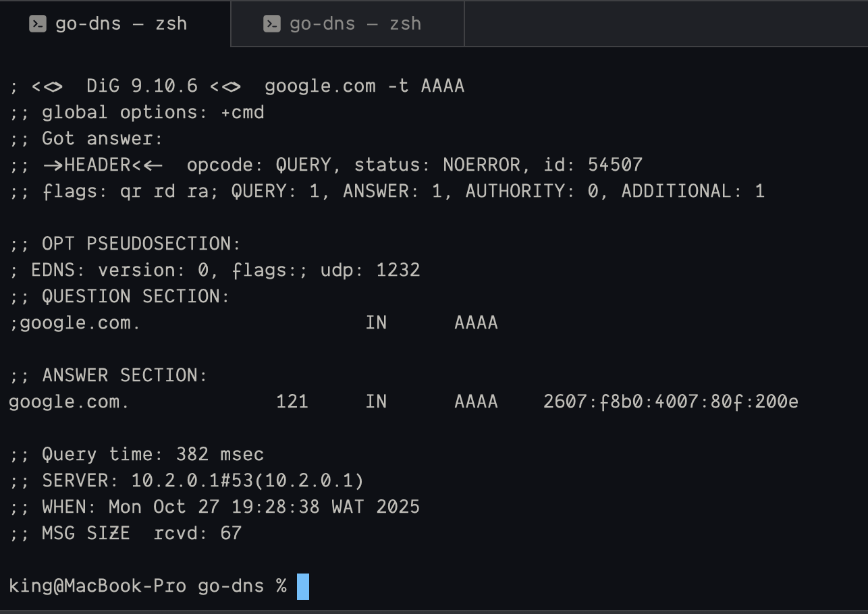
Task: Click the ANSWER SECTION heading
Action: [x=124, y=375]
